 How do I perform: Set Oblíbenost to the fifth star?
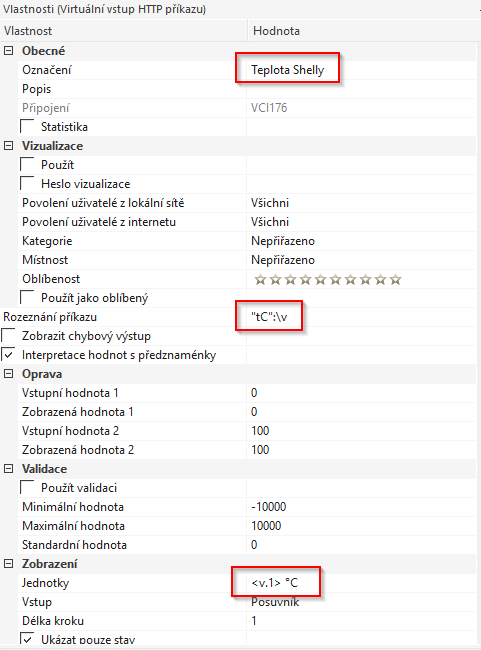click(x=321, y=280)
